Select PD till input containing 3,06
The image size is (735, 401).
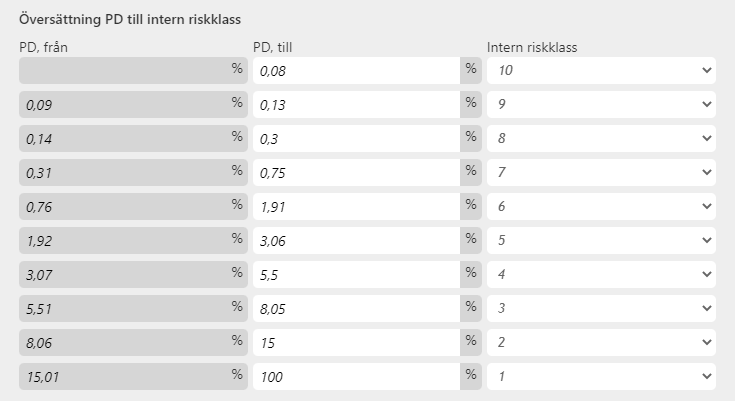click(356, 240)
